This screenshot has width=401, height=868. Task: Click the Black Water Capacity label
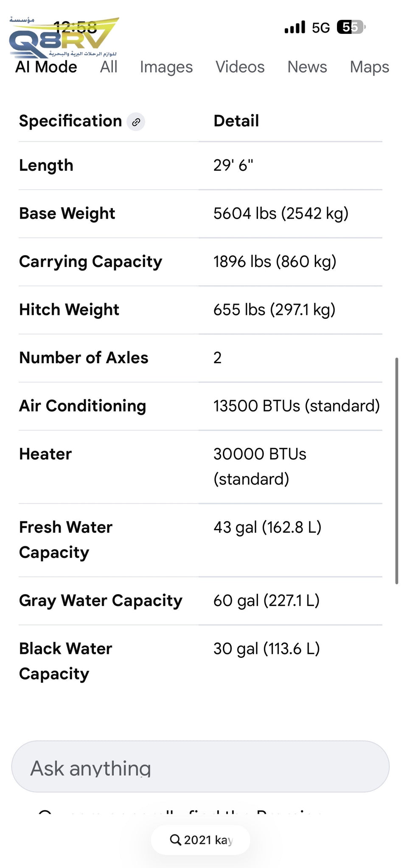tap(66, 661)
